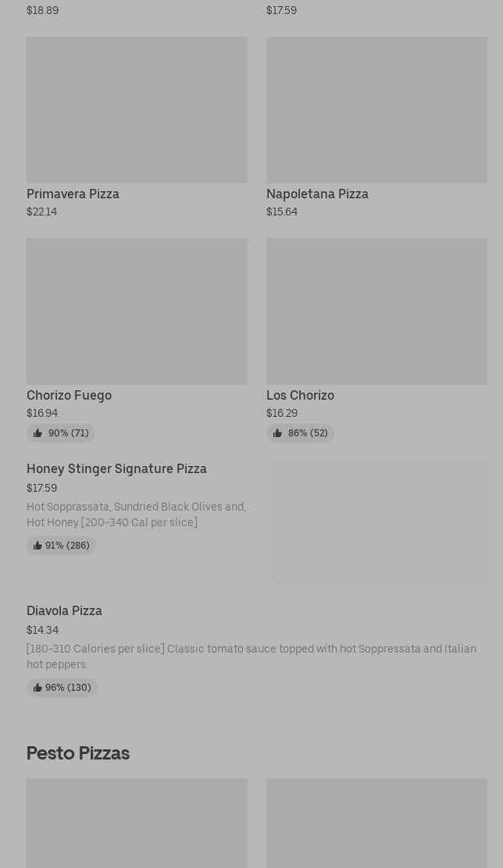Open the Honey Stinger Signature Pizza image
Viewport: 503px width, 868px height.
(x=380, y=522)
